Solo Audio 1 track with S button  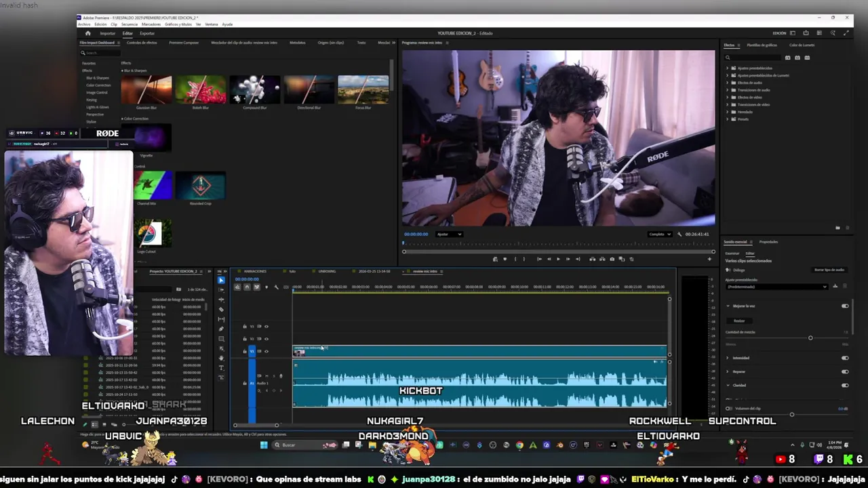tap(274, 376)
